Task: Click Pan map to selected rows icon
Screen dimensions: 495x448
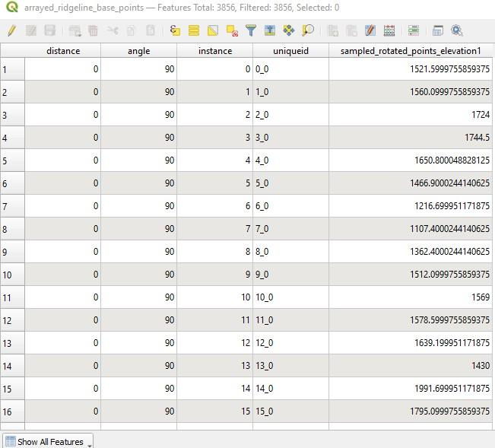Action: point(289,30)
